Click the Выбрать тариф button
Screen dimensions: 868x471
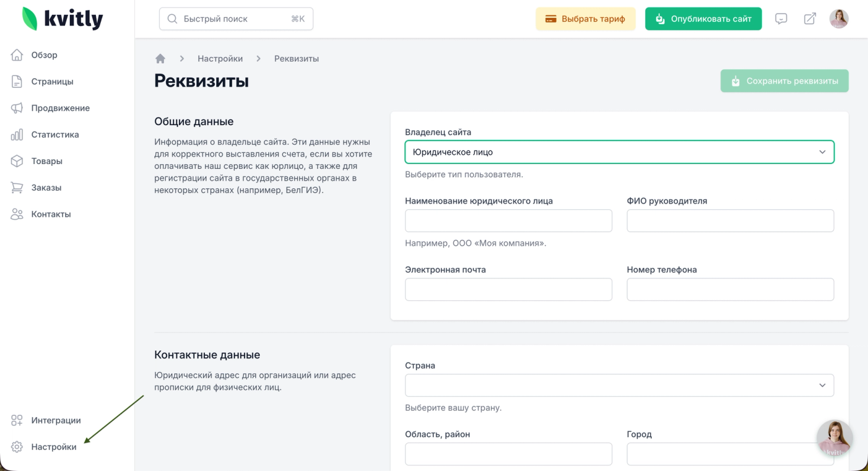pos(586,19)
